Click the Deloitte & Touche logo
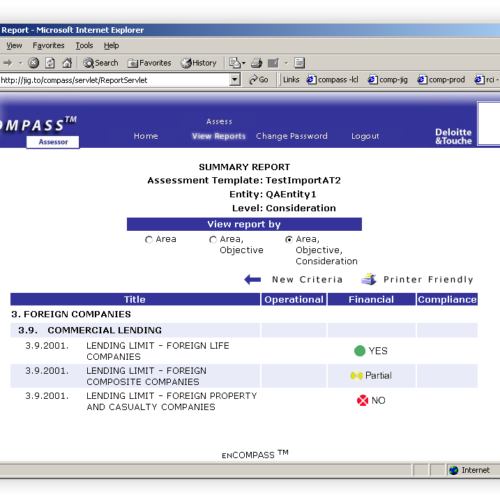 point(453,136)
